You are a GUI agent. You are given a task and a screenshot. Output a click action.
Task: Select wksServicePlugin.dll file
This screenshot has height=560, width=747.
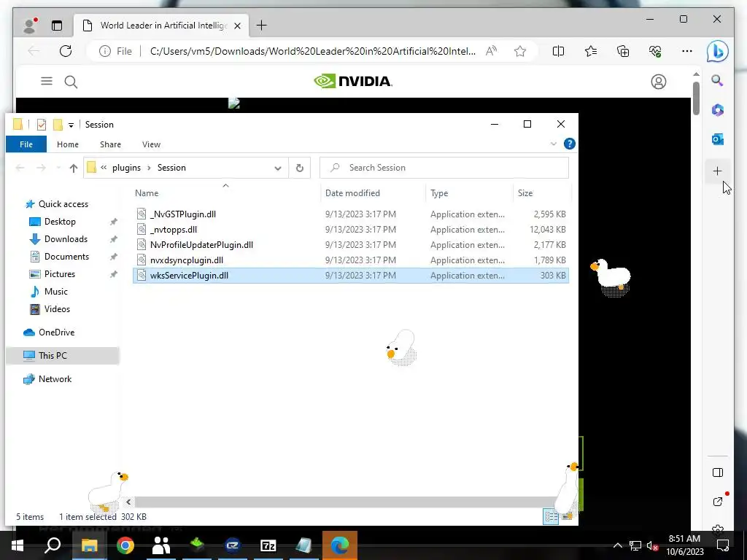[351, 275]
